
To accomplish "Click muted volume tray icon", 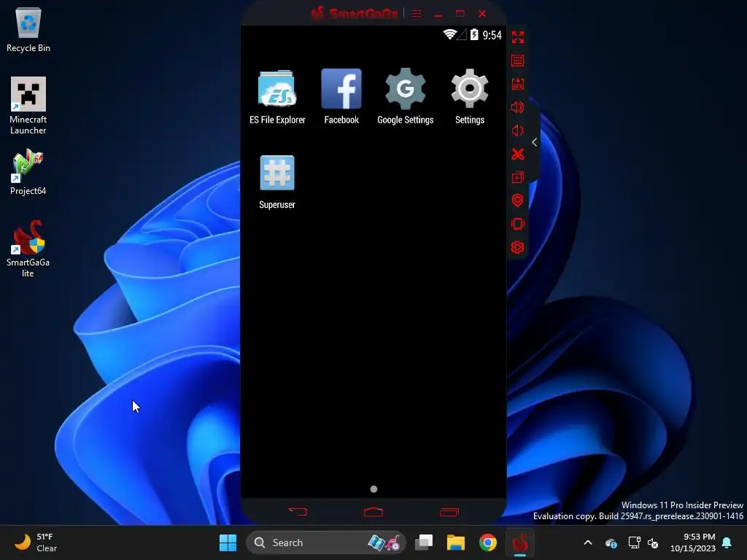I will pyautogui.click(x=653, y=542).
